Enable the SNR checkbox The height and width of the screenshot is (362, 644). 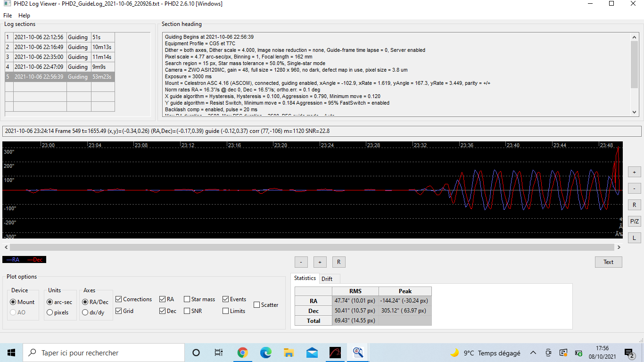click(193, 311)
